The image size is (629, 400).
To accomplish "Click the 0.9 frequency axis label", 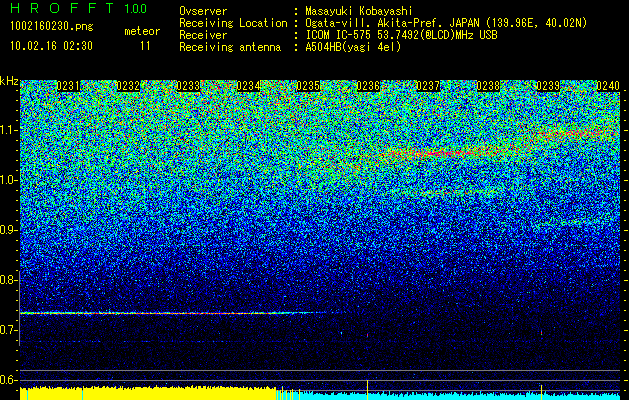I will (8, 230).
